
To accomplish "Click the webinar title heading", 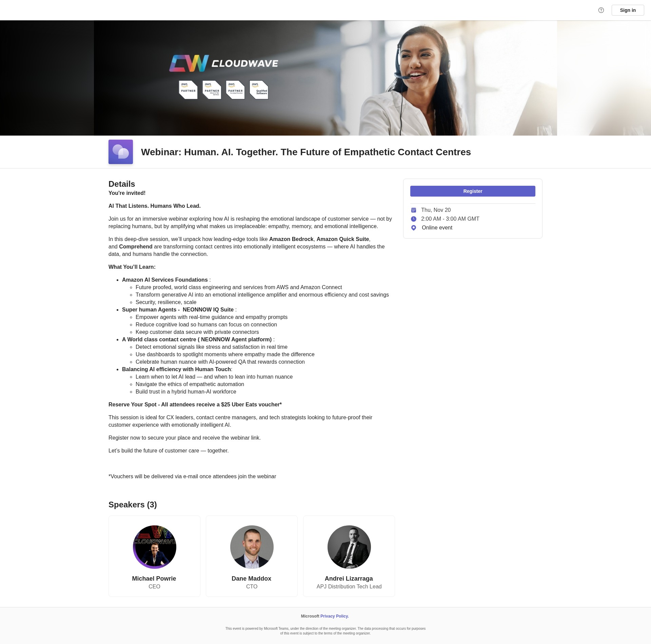I will (x=306, y=152).
